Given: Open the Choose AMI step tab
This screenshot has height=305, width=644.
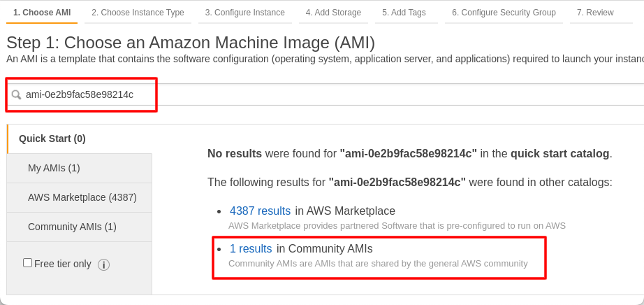Looking at the screenshot, I should pyautogui.click(x=42, y=13).
